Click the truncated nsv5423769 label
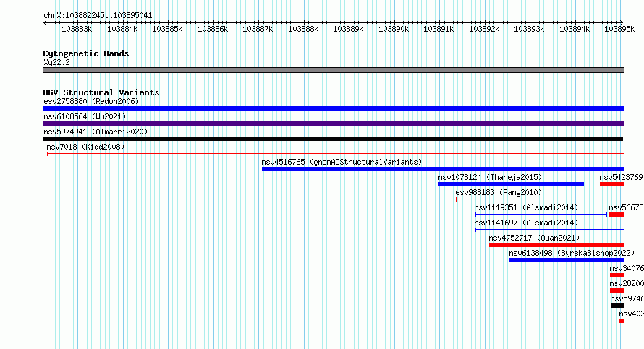The width and height of the screenshot is (644, 349). click(621, 177)
